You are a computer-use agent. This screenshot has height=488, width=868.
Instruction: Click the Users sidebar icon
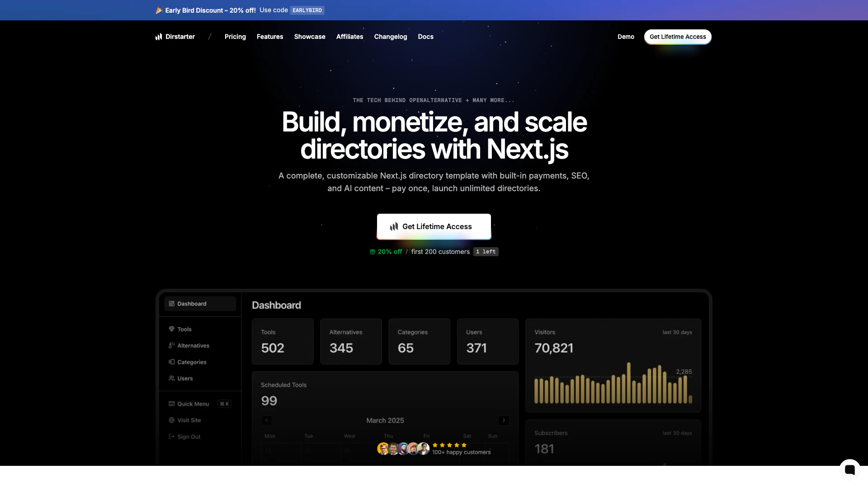coord(171,378)
